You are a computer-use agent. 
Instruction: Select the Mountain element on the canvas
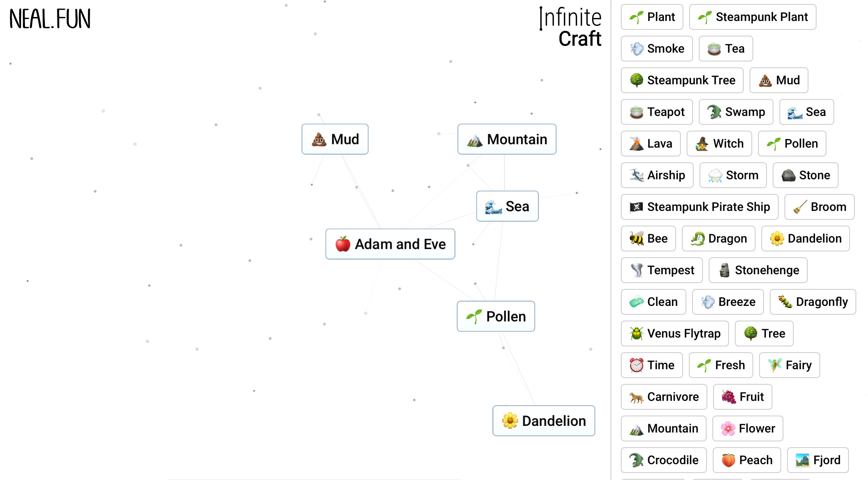tap(506, 139)
